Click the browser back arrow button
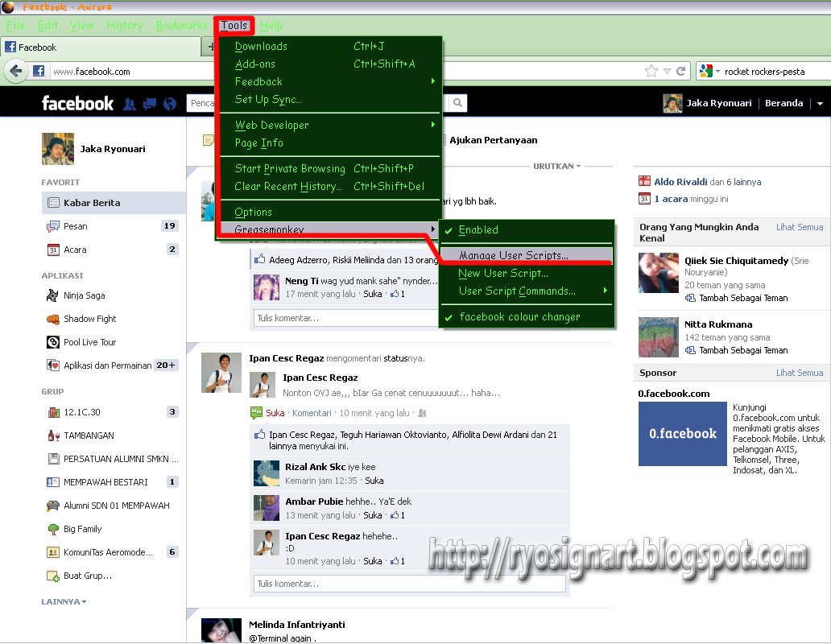 [x=16, y=71]
